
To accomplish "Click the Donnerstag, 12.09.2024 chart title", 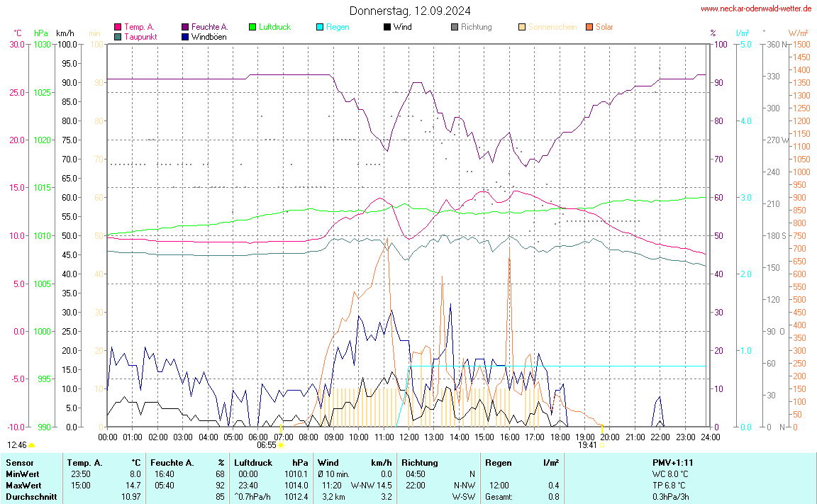I will coord(409,11).
